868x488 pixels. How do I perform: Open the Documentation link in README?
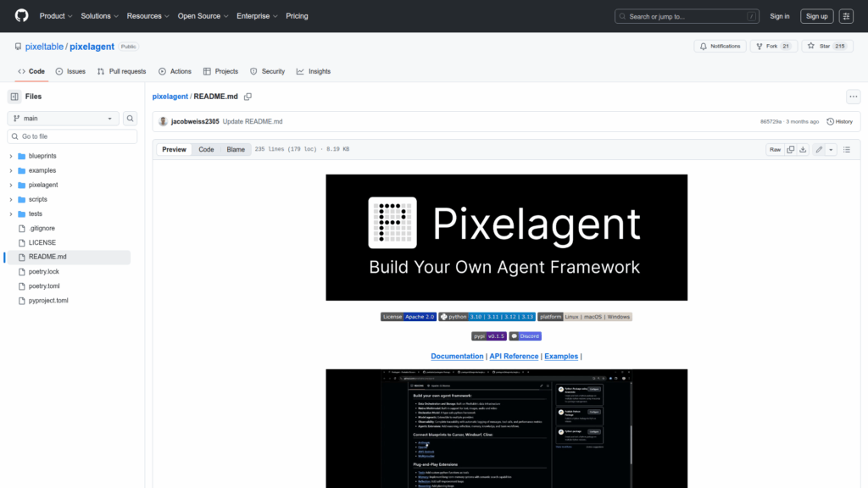coord(457,356)
